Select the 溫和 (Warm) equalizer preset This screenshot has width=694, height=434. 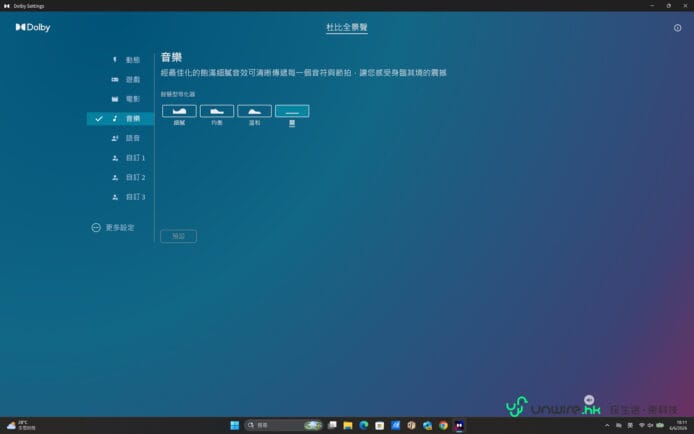click(254, 111)
